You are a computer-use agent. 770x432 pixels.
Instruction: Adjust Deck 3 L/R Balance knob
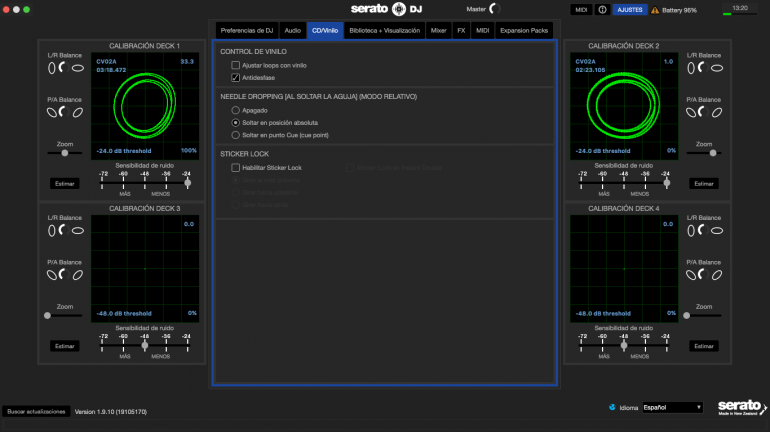tap(64, 230)
